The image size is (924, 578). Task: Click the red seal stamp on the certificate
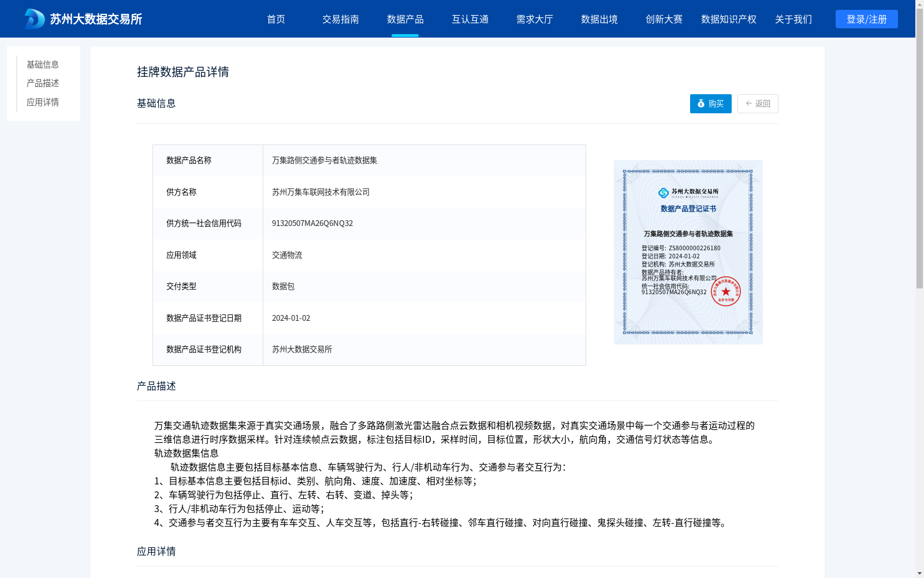click(726, 291)
